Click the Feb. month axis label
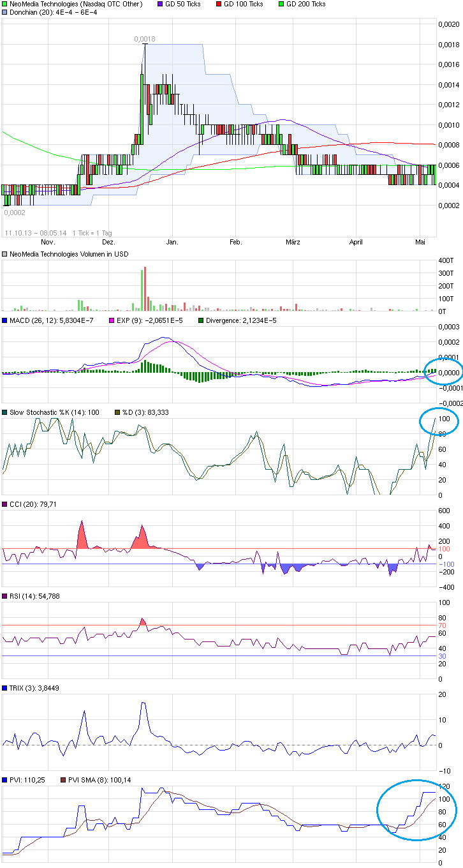This screenshot has width=463, height=868. 235,242
